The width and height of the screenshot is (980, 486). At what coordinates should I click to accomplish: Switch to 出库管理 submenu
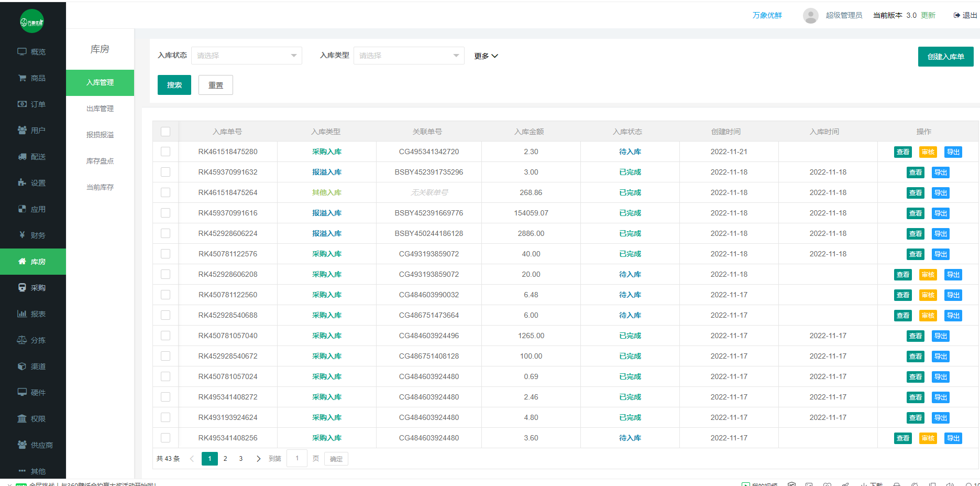[x=100, y=109]
